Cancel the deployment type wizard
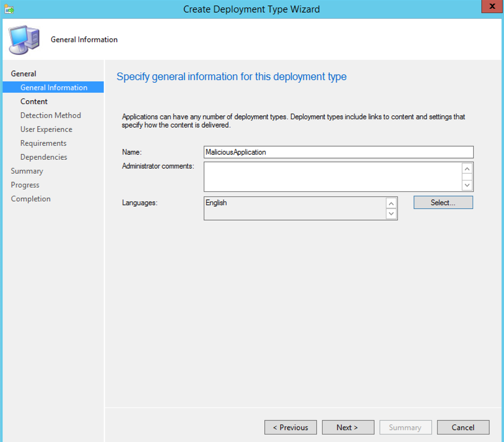This screenshot has width=504, height=442. click(463, 427)
